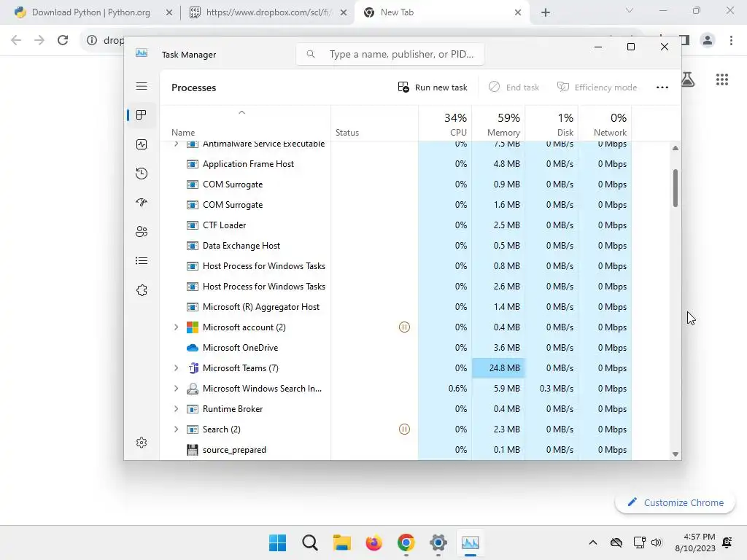
Task: Open the Services sidebar icon
Action: pyautogui.click(x=142, y=290)
